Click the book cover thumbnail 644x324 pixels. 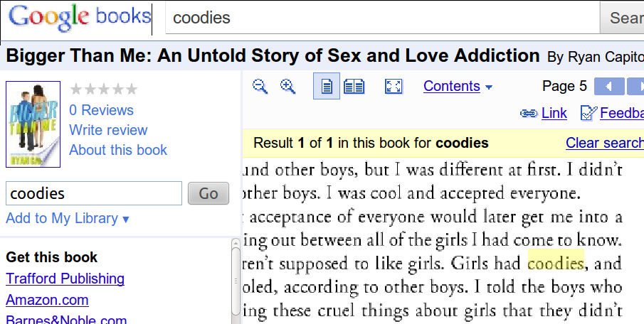tap(33, 124)
